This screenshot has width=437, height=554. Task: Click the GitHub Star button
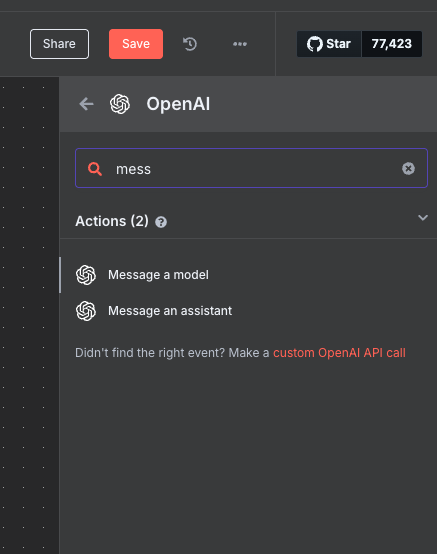point(329,44)
